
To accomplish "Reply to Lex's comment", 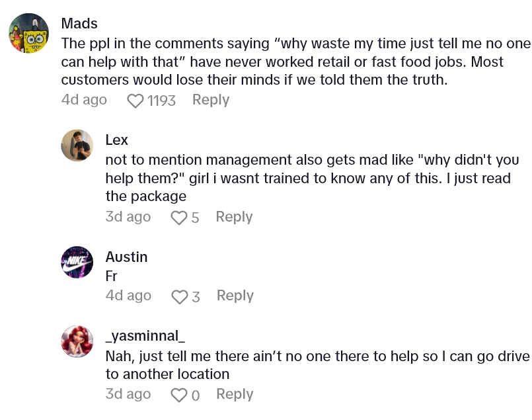I will [x=234, y=217].
